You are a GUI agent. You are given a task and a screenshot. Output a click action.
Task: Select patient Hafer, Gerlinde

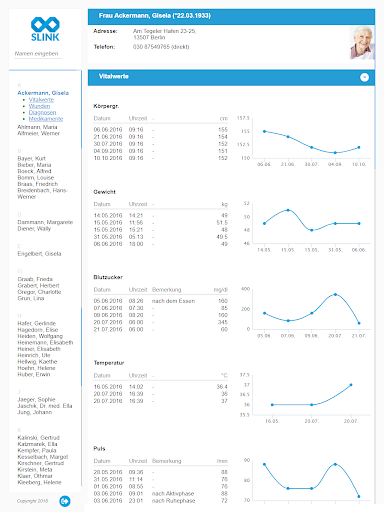(37, 323)
